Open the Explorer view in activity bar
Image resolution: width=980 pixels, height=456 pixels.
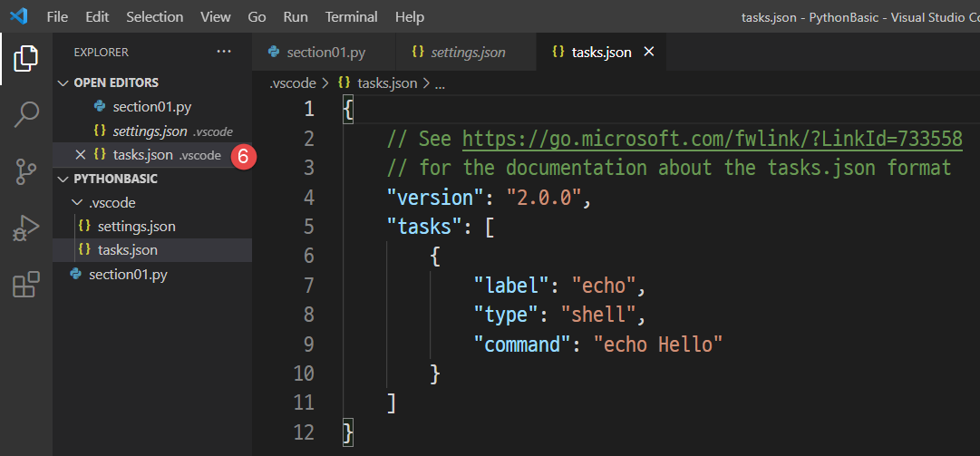pyautogui.click(x=26, y=59)
